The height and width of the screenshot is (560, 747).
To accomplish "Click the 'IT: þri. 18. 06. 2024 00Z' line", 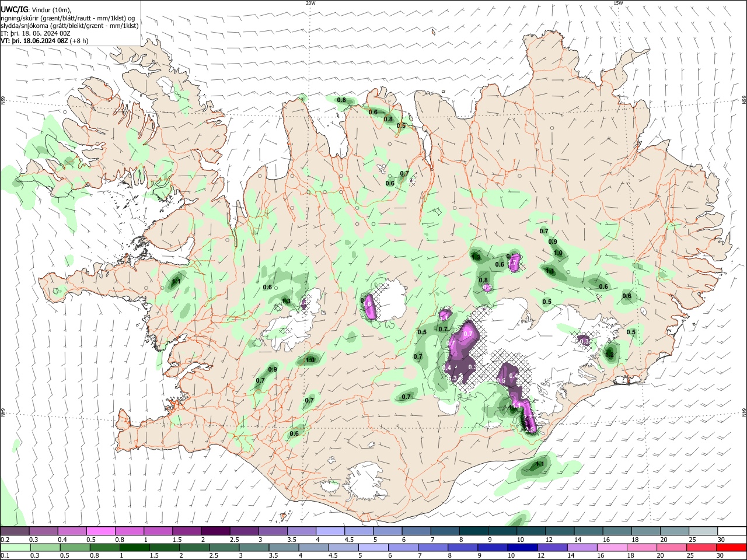I will tap(36, 33).
